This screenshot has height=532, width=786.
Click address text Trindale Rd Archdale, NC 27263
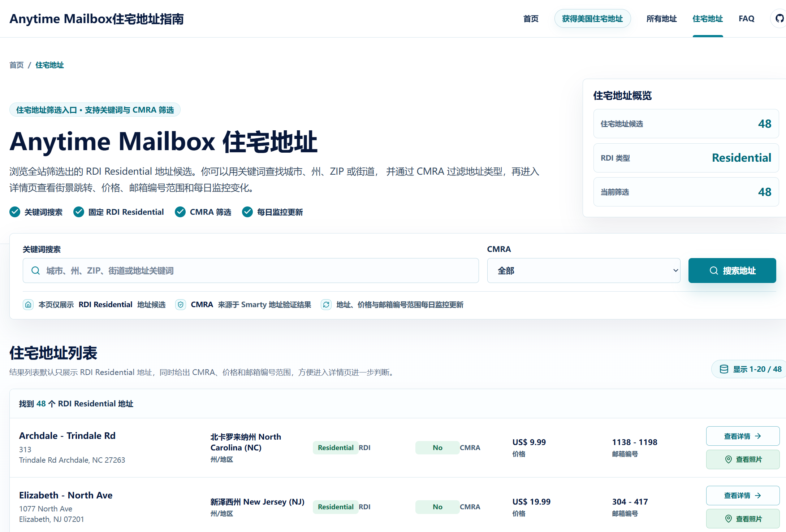tap(72, 460)
